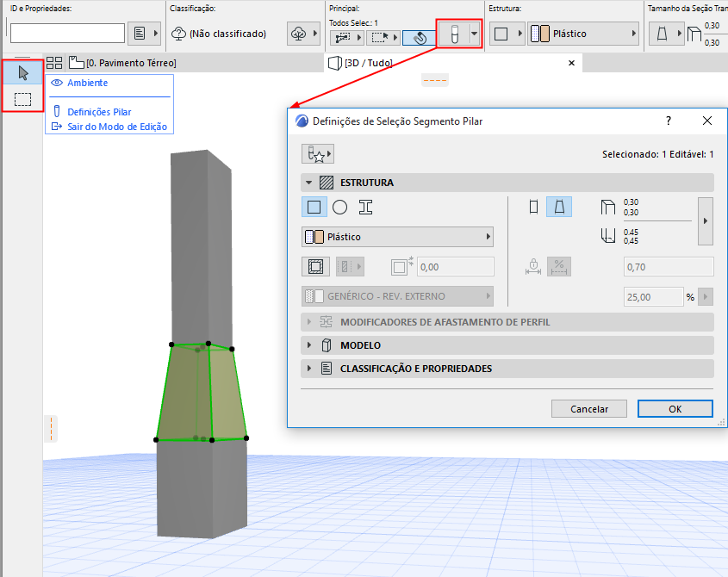Click the geometry method dashed icon
Screen dimensions: 728x577
(346, 38)
